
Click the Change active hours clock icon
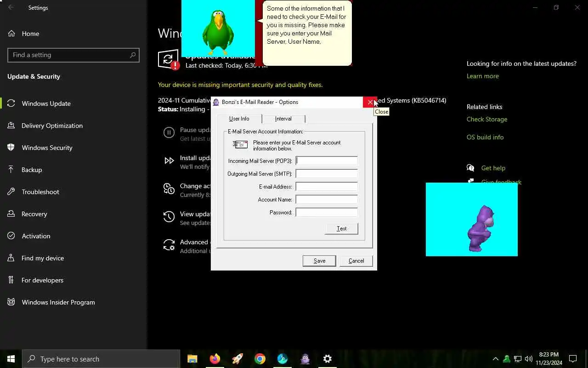click(169, 189)
